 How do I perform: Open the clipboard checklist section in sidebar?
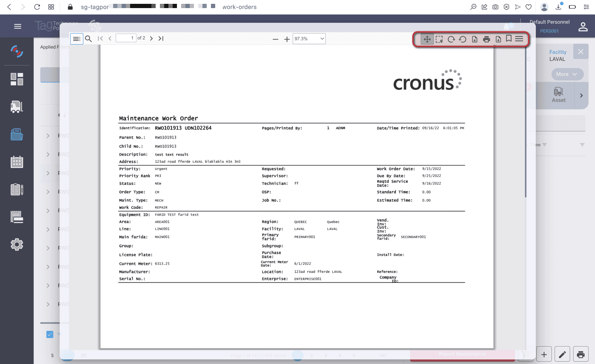point(17,189)
